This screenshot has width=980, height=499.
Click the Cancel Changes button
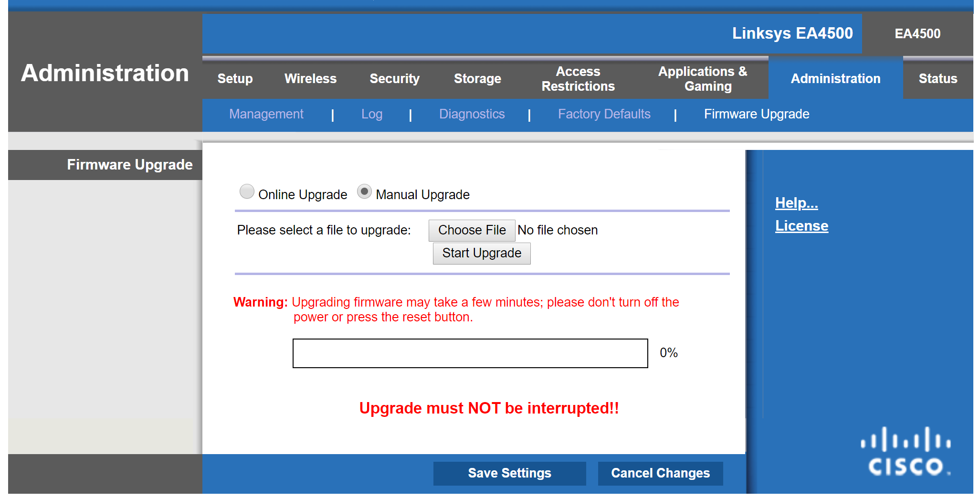click(660, 473)
